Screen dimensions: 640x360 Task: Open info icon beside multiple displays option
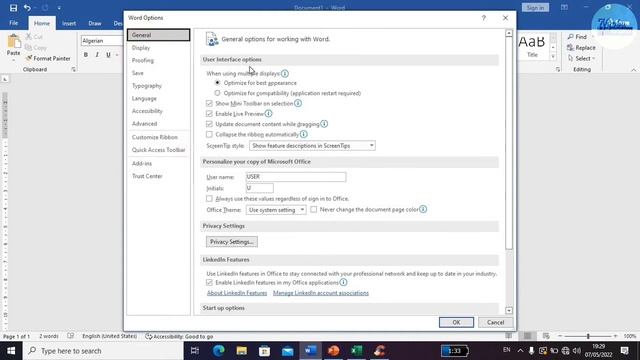tap(284, 73)
